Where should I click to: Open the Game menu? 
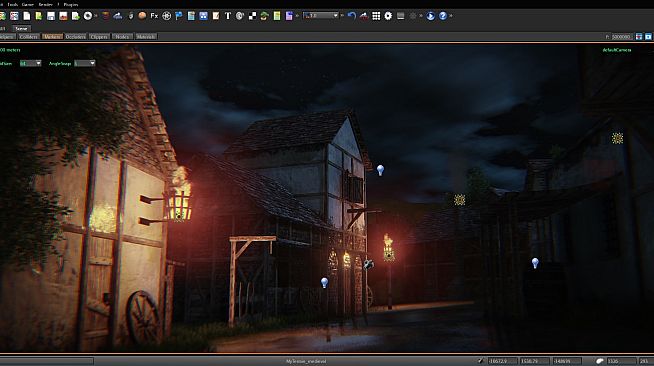coord(28,4)
